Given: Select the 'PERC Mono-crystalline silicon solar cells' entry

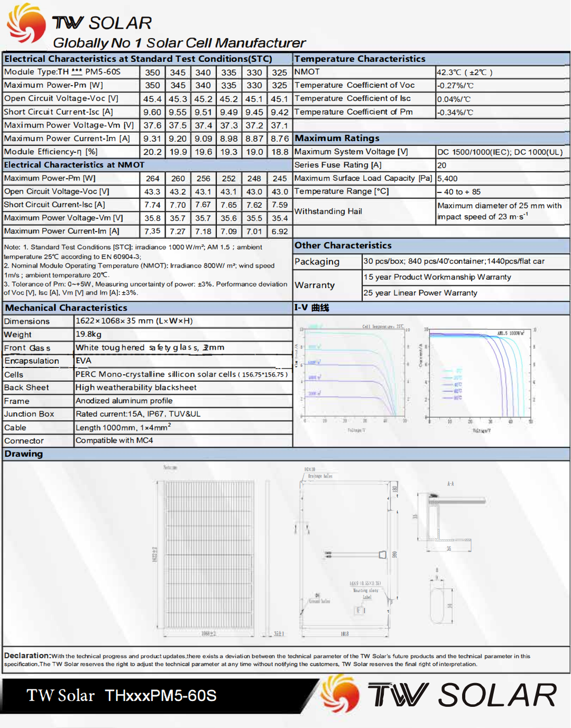Looking at the screenshot, I should pyautogui.click(x=182, y=374).
